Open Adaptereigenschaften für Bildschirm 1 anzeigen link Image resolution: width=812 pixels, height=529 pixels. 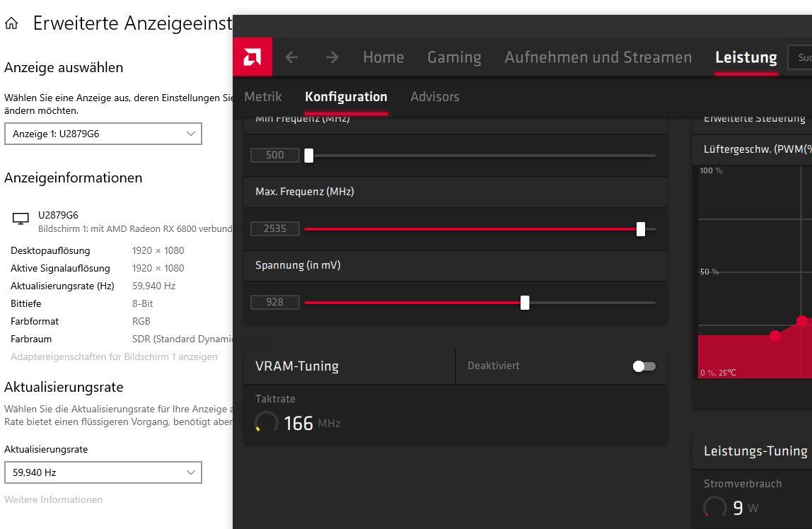[x=114, y=356]
